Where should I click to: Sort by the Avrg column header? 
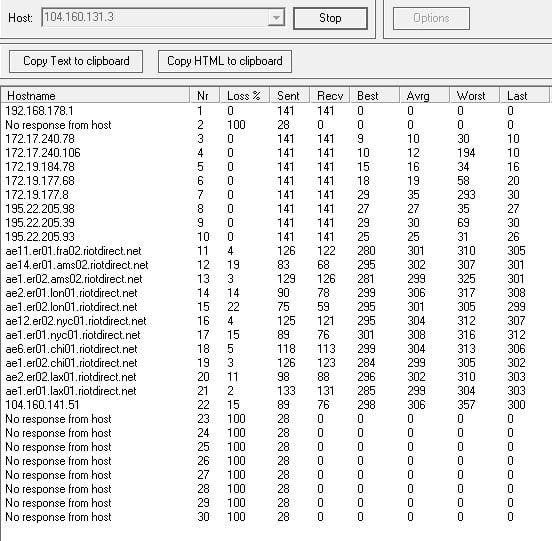(425, 96)
